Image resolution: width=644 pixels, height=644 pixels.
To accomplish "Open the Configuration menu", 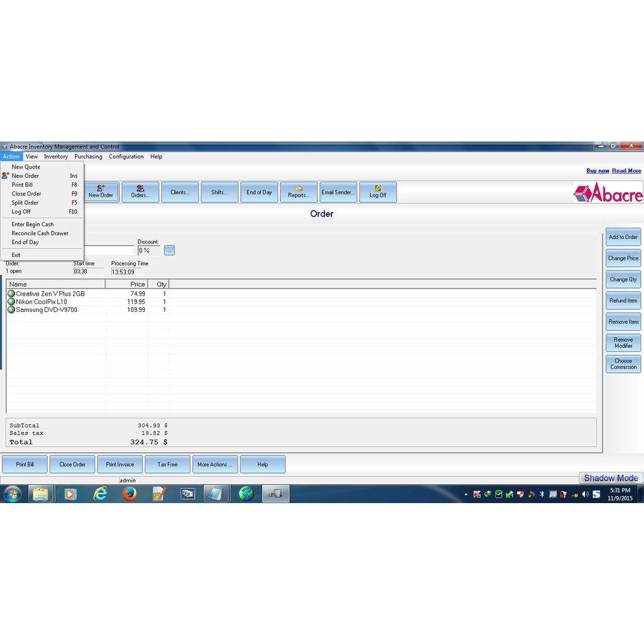I will point(126,157).
